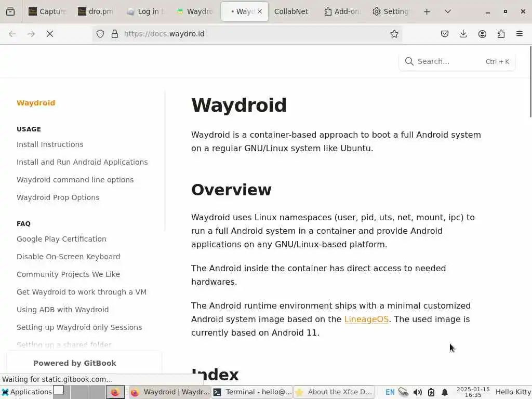Viewport: 532px width, 399px height.
Task: Open the Xfce Applications menu
Action: point(26,392)
